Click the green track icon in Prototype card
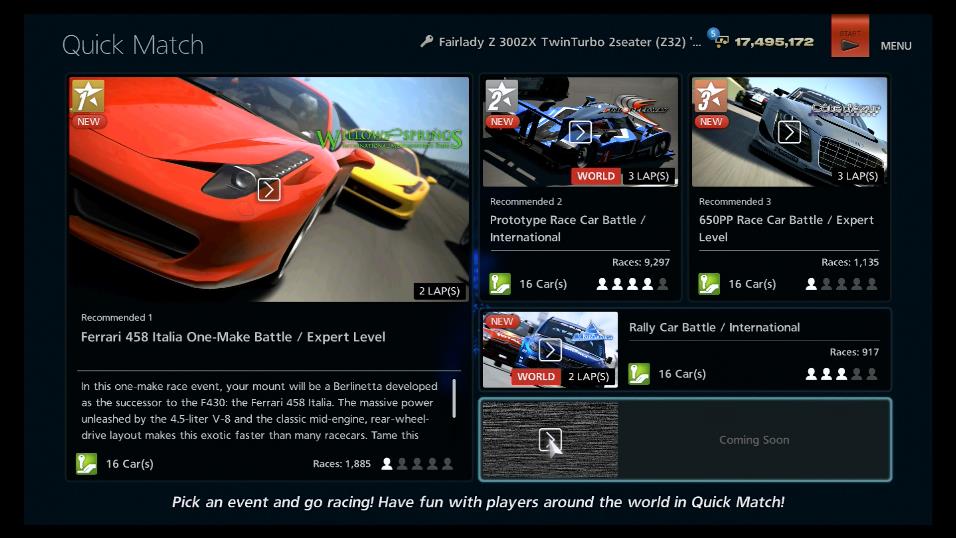Viewport: 956px width, 538px height. (x=500, y=284)
